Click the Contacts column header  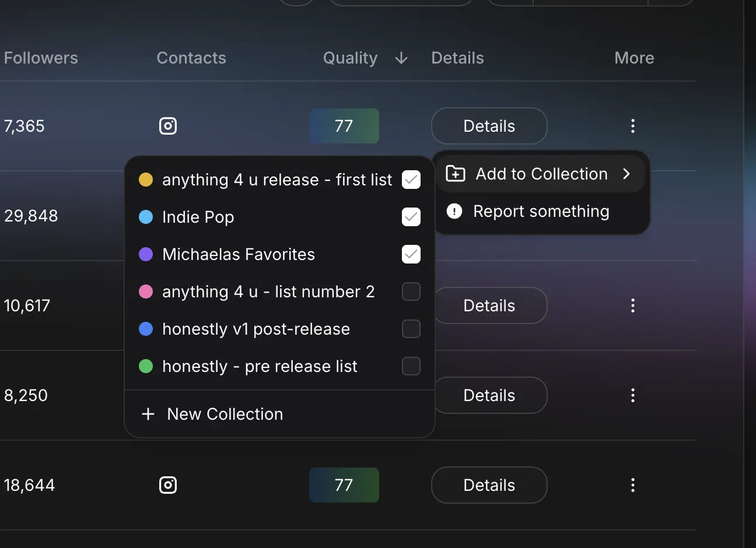click(191, 58)
